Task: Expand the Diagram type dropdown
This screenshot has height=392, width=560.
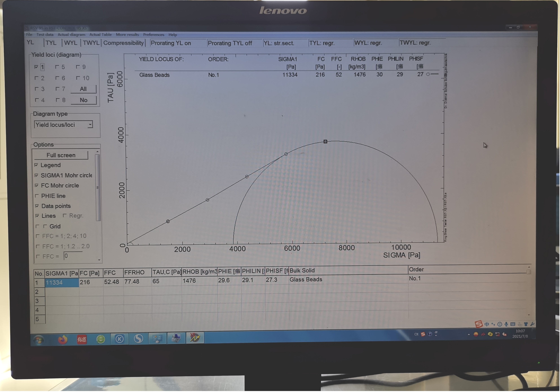Action: click(x=90, y=125)
